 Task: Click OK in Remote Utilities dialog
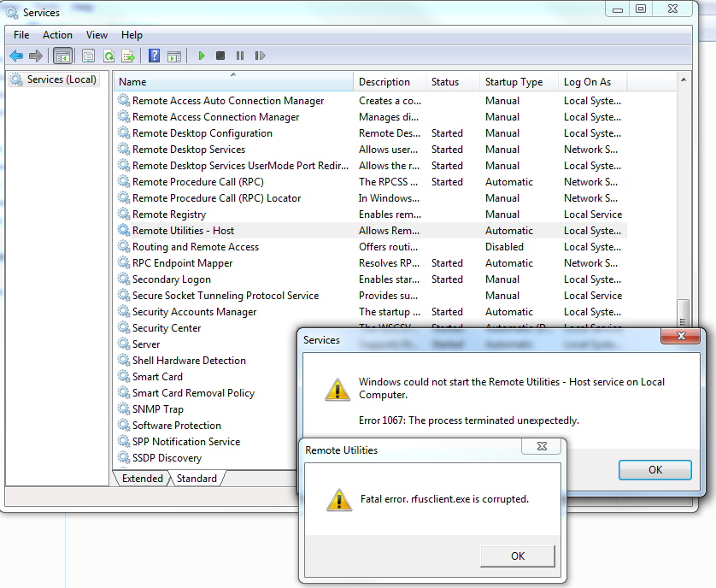517,556
